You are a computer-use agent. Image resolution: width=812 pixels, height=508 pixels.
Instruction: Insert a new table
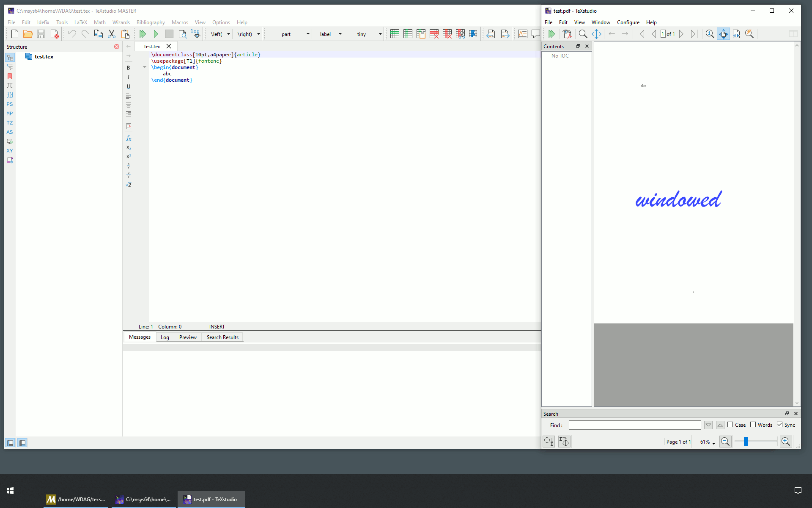click(x=395, y=34)
